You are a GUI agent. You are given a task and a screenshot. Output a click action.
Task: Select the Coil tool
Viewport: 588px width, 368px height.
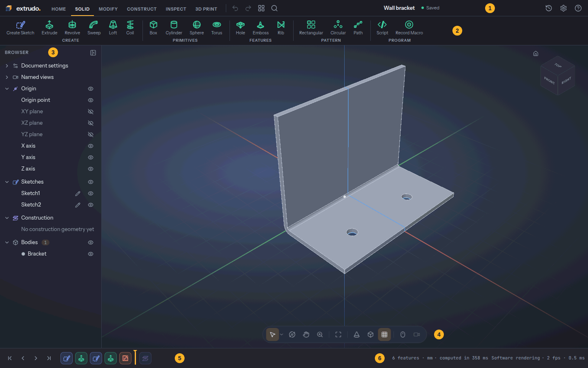point(130,28)
